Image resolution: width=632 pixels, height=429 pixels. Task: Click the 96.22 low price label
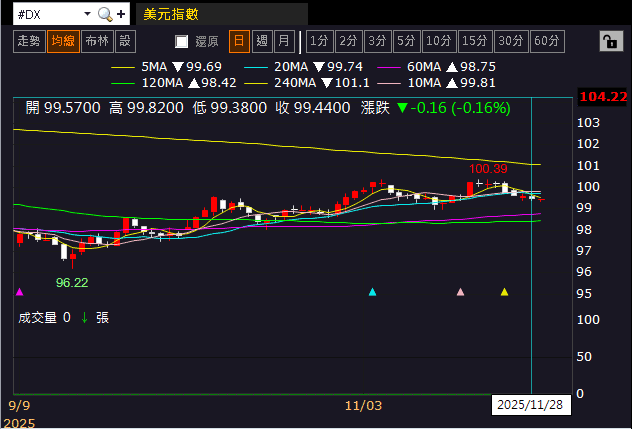[x=72, y=283]
